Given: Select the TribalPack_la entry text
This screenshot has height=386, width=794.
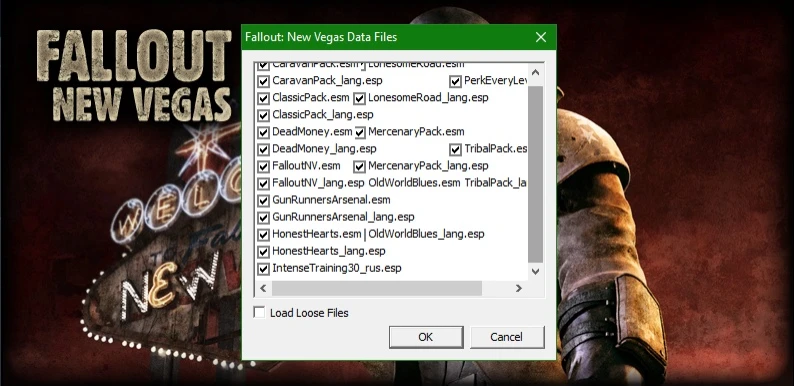Looking at the screenshot, I should [x=495, y=182].
